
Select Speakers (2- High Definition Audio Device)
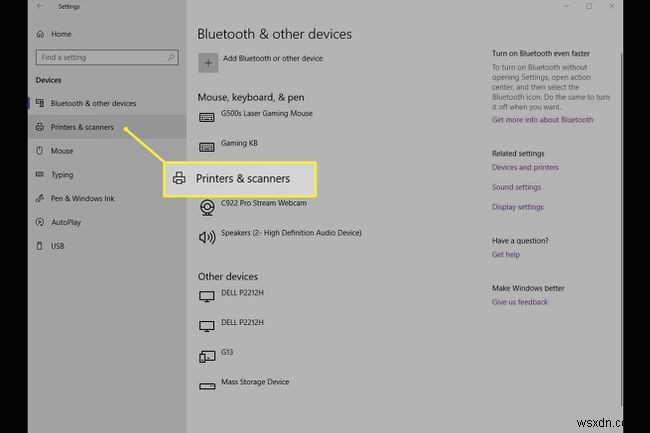pyautogui.click(x=291, y=233)
